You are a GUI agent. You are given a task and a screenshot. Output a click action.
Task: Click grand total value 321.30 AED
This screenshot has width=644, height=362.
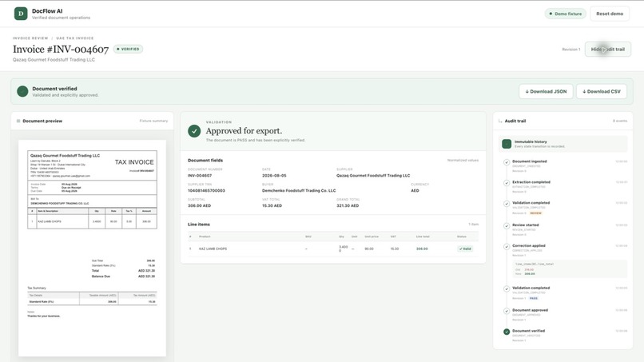(x=348, y=205)
